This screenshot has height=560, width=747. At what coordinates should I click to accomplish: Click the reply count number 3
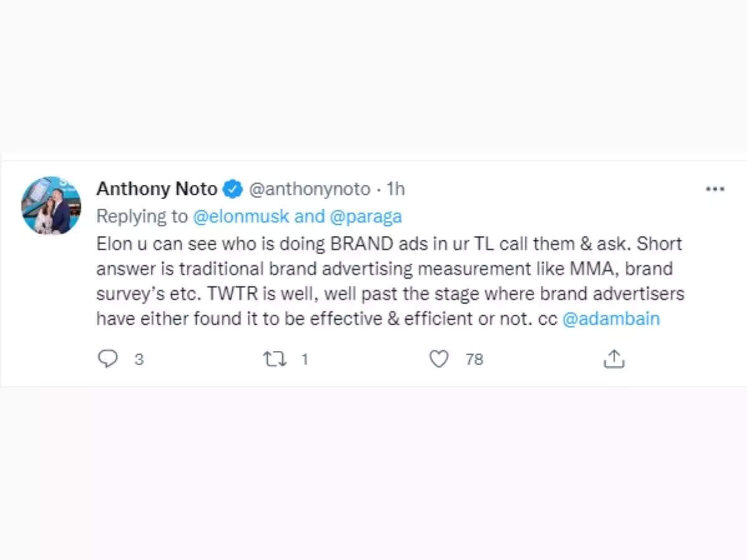139,360
